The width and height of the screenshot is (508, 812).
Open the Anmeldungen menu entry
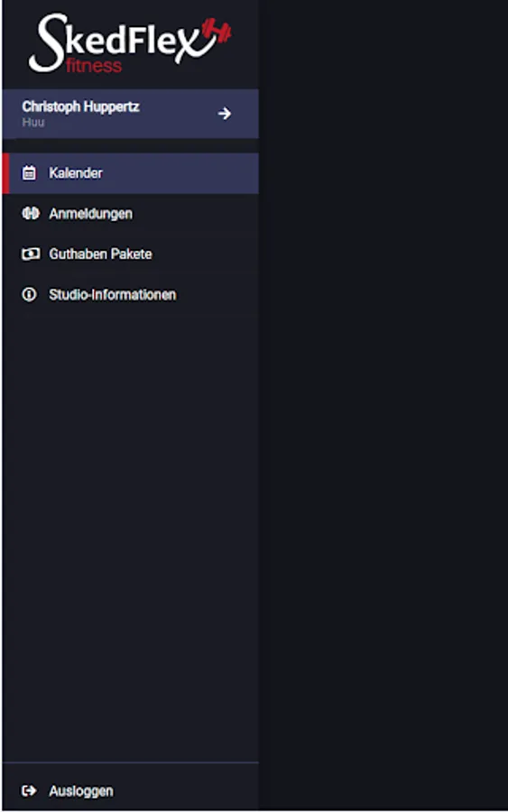131,213
